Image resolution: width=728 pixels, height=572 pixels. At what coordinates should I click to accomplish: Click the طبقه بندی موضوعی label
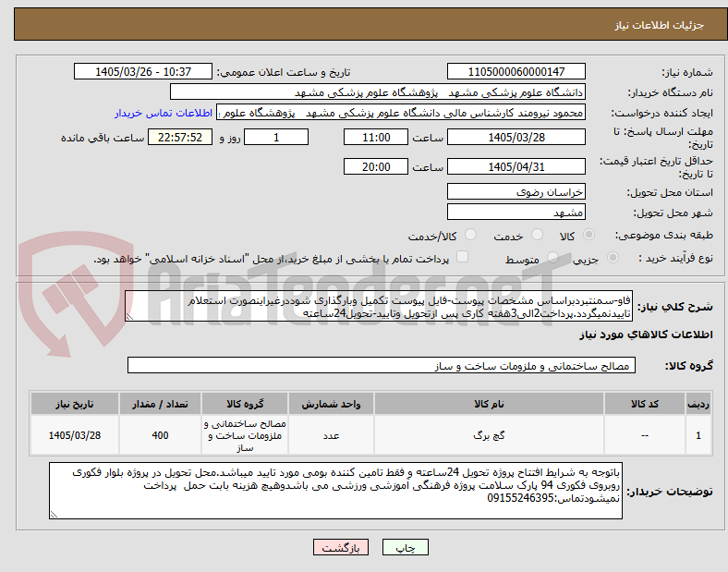coord(664,236)
